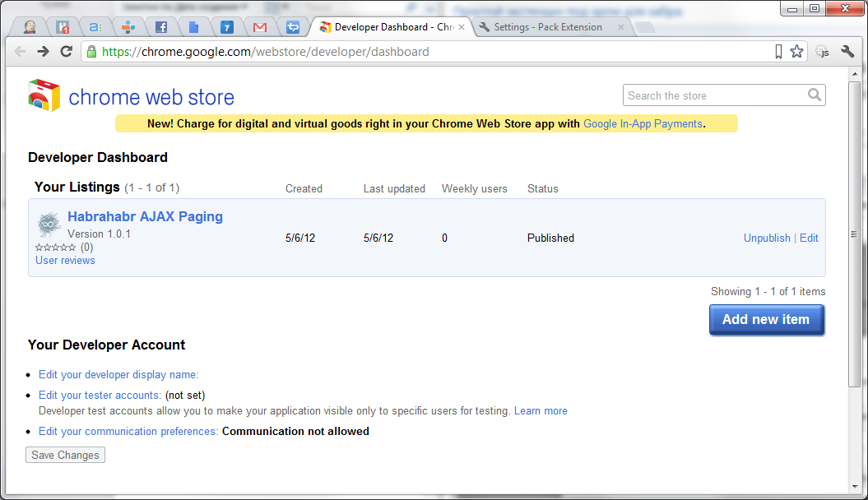Screen dimensions: 868x500
Task: Open User reviews link
Action: point(65,260)
